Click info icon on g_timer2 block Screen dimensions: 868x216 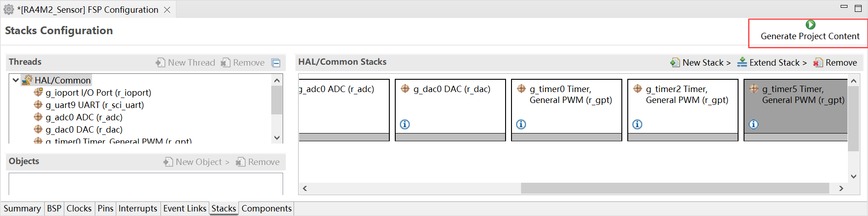[637, 124]
